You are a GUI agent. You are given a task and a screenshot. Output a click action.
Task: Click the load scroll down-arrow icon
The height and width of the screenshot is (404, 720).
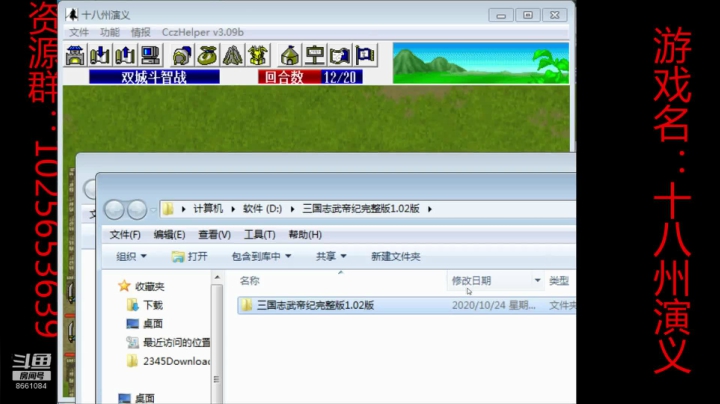point(100,55)
